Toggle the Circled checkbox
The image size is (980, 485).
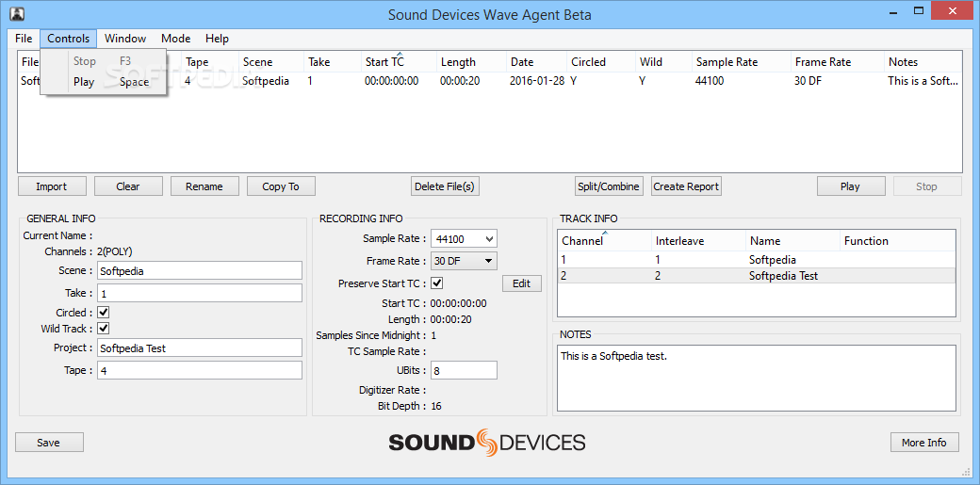coord(104,312)
